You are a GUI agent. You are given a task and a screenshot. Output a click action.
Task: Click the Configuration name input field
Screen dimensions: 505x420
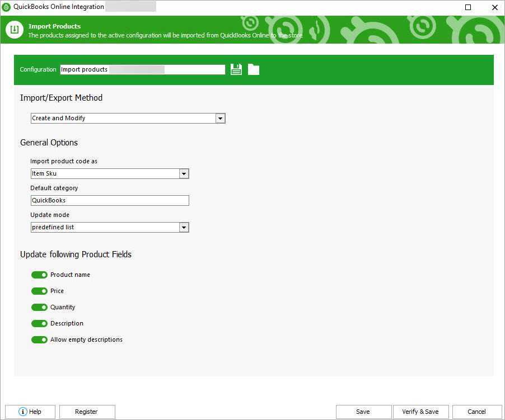click(142, 69)
